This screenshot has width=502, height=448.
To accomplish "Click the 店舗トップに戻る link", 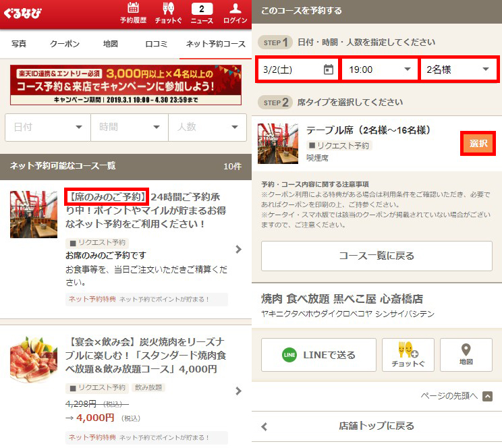I will (376, 426).
